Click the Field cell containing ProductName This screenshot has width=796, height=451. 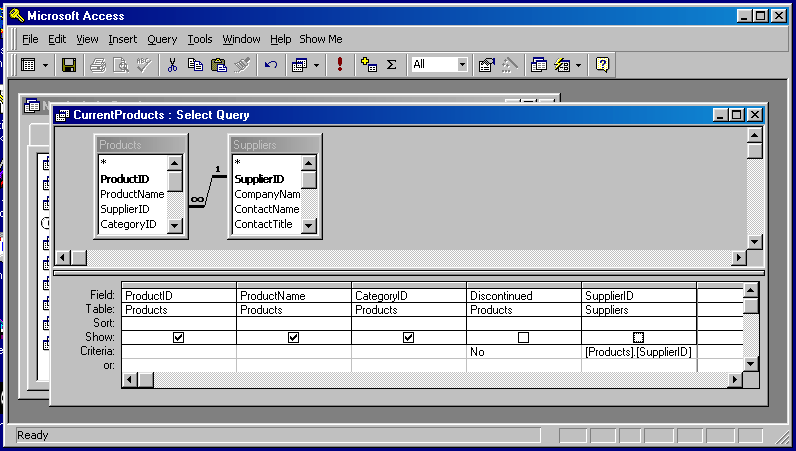tap(293, 296)
